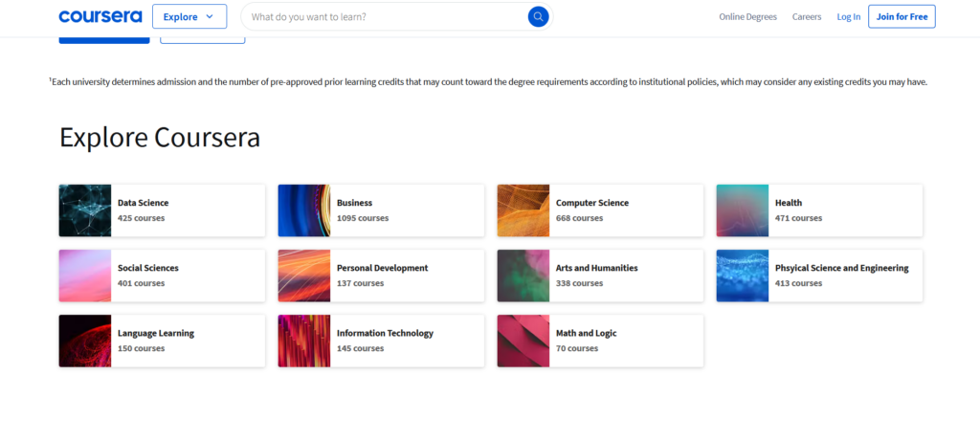Viewport: 980px width, 441px height.
Task: Go to Careers page
Action: [807, 17]
